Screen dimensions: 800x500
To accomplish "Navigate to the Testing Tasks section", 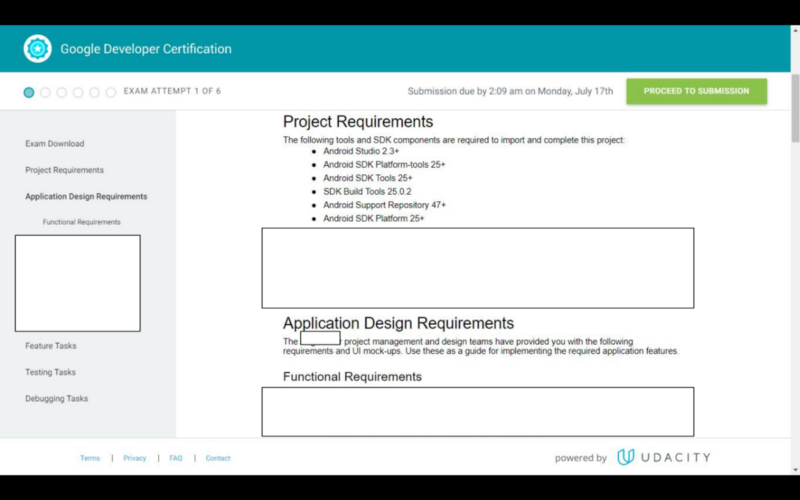I will (x=50, y=372).
